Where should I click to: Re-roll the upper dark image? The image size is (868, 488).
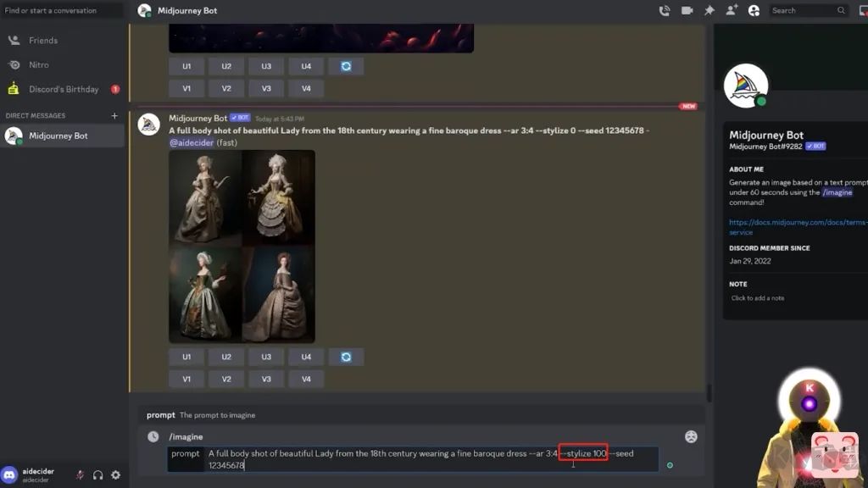[x=346, y=66]
